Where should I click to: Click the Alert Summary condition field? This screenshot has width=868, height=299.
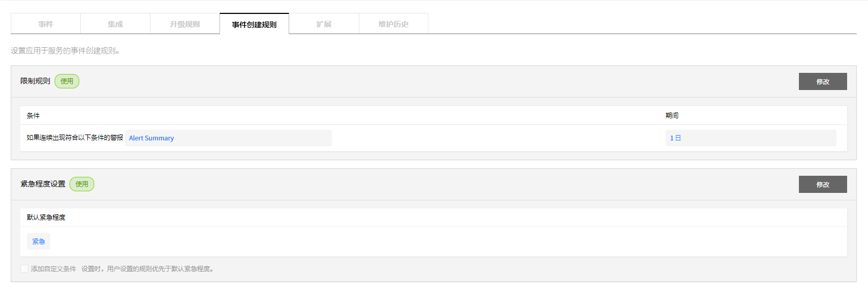pyautogui.click(x=229, y=138)
